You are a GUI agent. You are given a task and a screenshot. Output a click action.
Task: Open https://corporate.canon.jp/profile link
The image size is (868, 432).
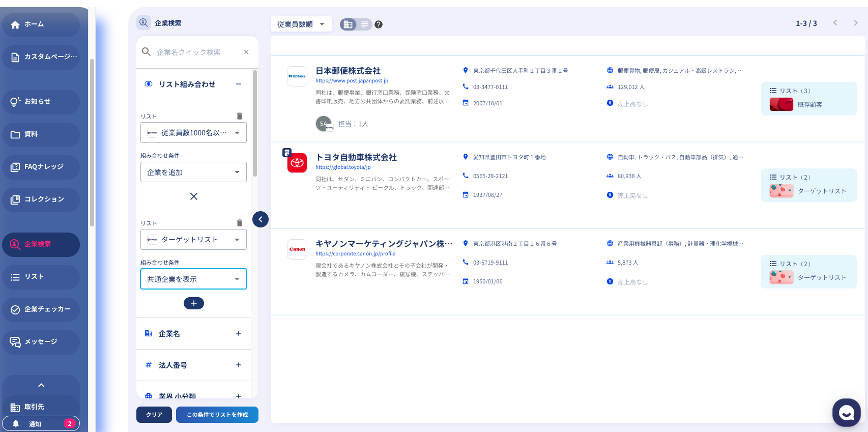[x=355, y=253]
